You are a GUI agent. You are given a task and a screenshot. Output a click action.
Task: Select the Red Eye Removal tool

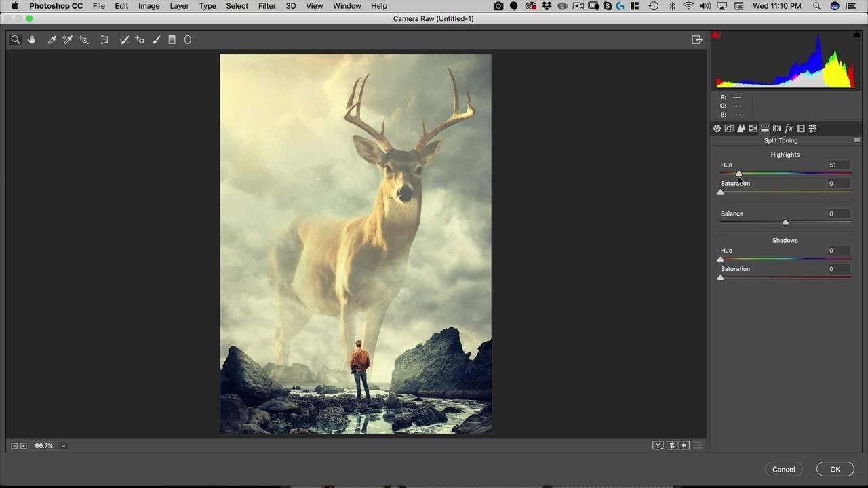140,40
